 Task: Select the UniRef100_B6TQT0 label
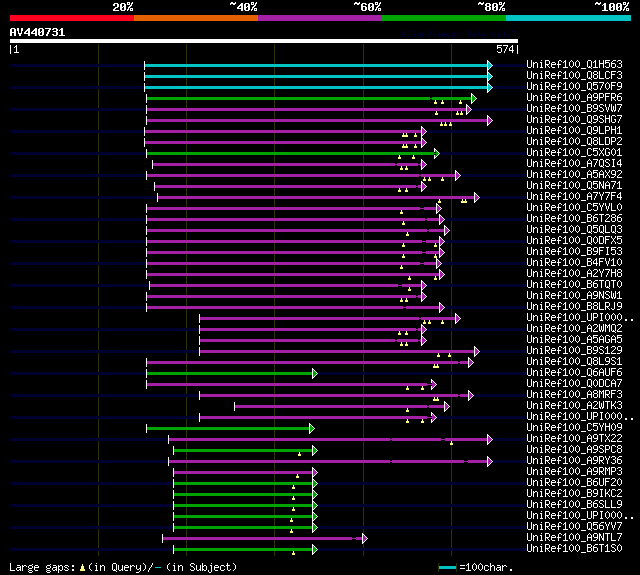(574, 284)
